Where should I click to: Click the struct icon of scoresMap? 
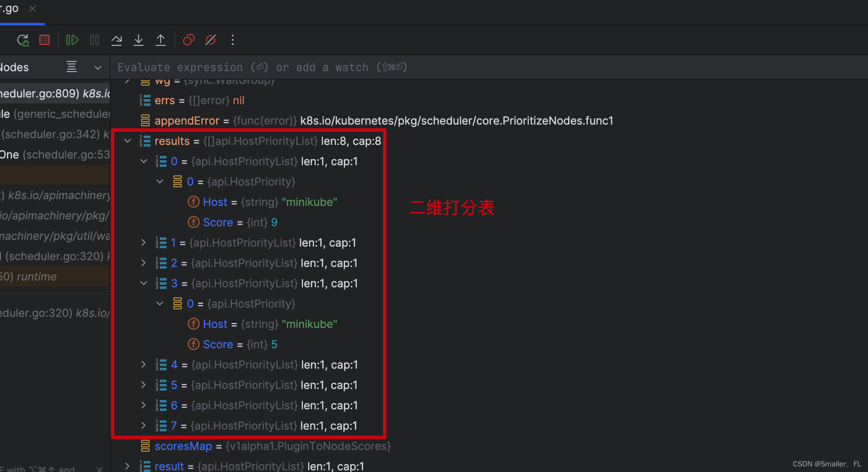point(145,446)
